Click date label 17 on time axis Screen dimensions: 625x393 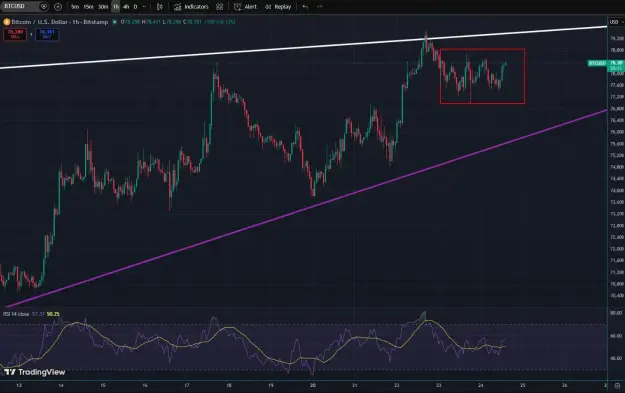(187, 385)
